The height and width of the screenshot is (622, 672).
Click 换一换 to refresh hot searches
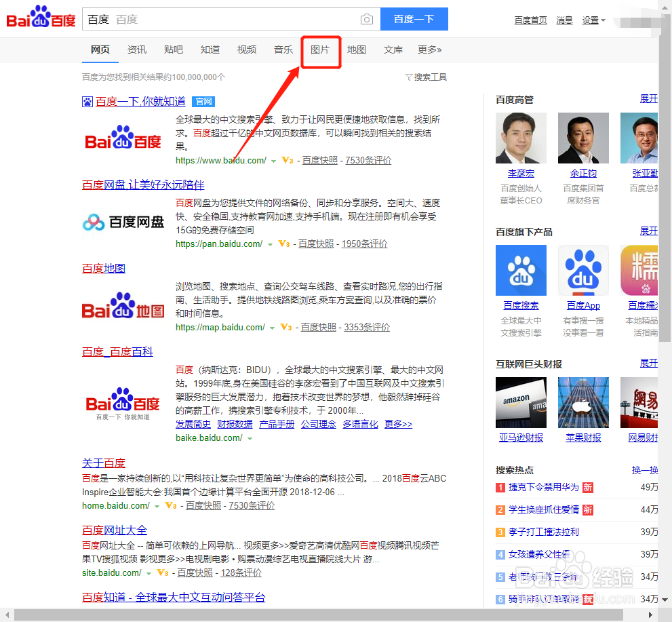645,470
